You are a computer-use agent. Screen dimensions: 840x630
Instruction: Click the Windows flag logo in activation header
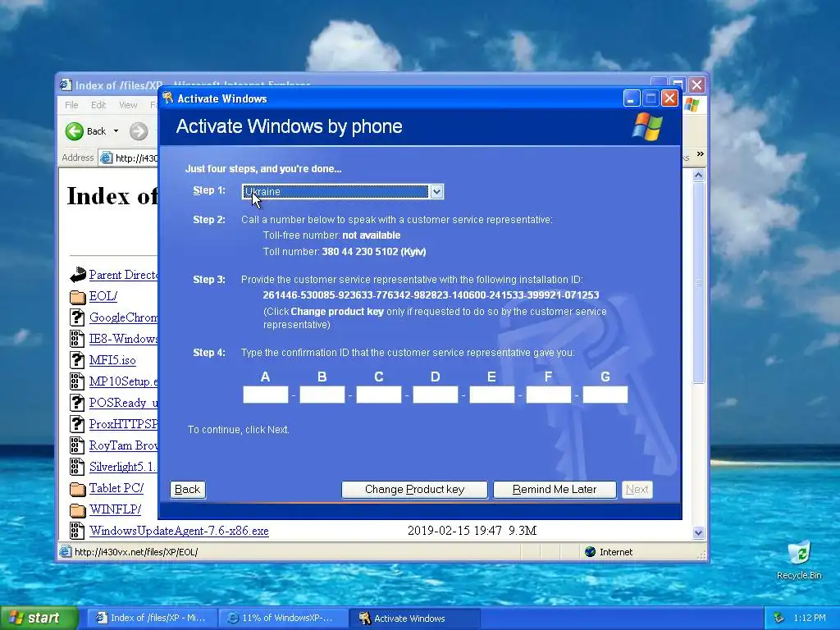[x=648, y=126]
